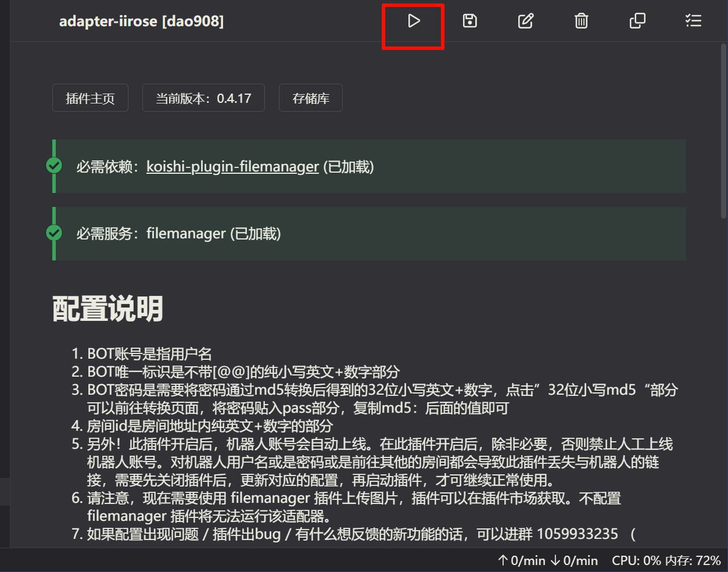Viewport: 728px width, 572px height.
Task: Save the plugin configuration via the disk icon
Action: 469,21
